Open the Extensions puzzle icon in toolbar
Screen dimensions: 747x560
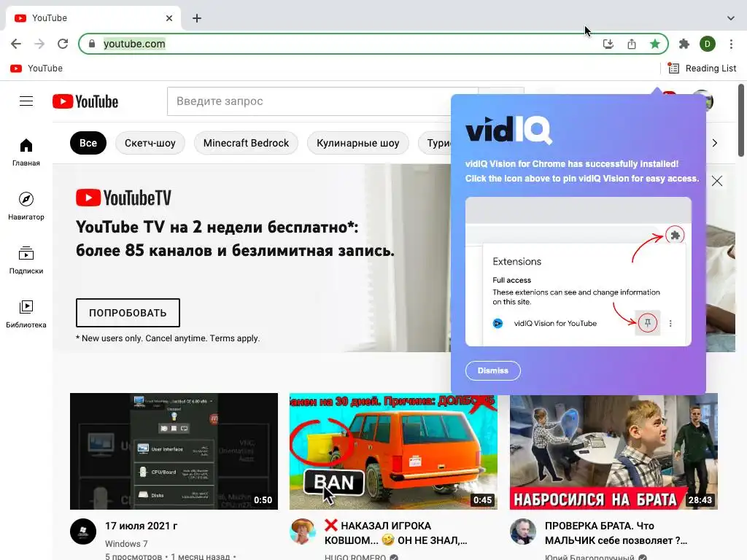[684, 44]
